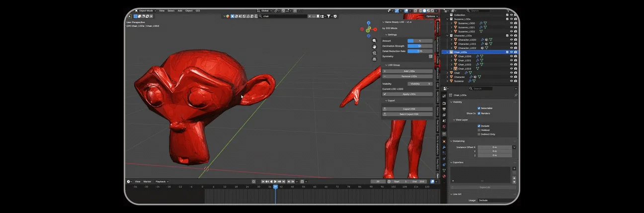
Task: Adjust the Detail Reduction Rate slider
Action: coord(420,51)
